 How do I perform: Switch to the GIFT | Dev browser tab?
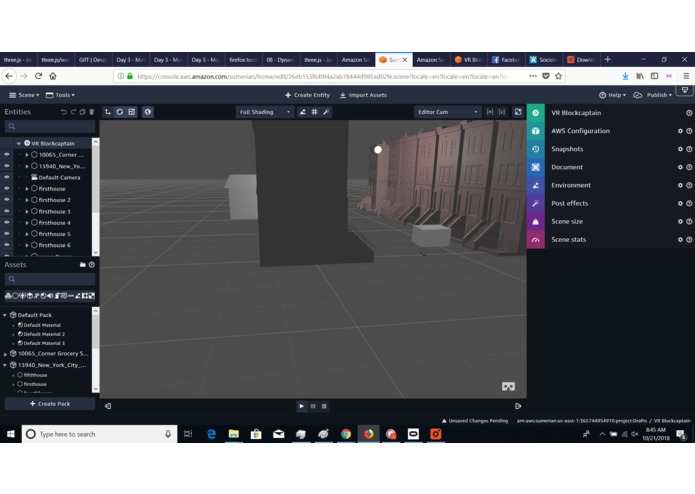pos(93,59)
